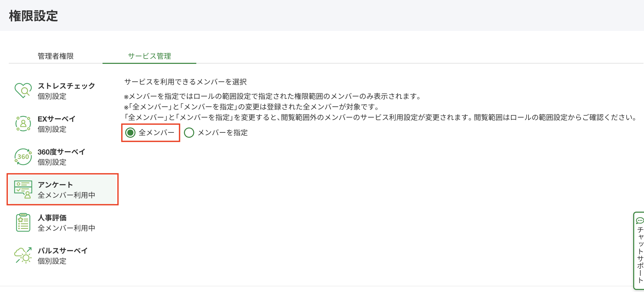Click the chat support speech bubble icon
This screenshot has height=292, width=644.
[640, 221]
